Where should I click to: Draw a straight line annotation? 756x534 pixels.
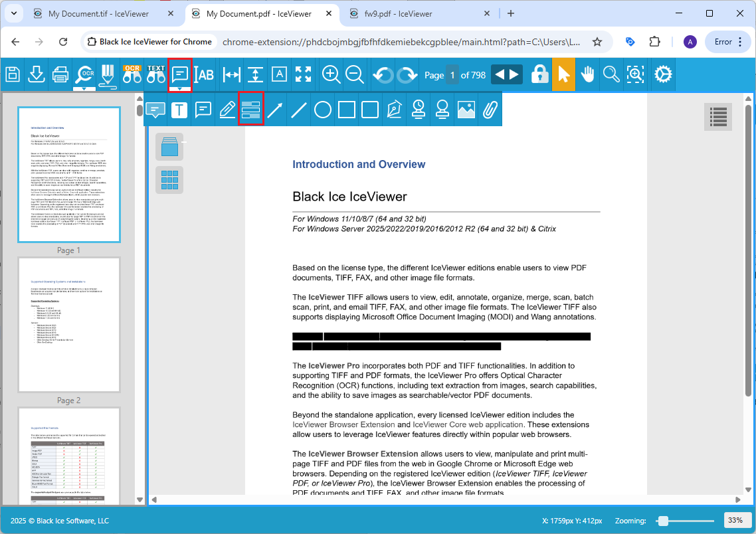coord(298,110)
